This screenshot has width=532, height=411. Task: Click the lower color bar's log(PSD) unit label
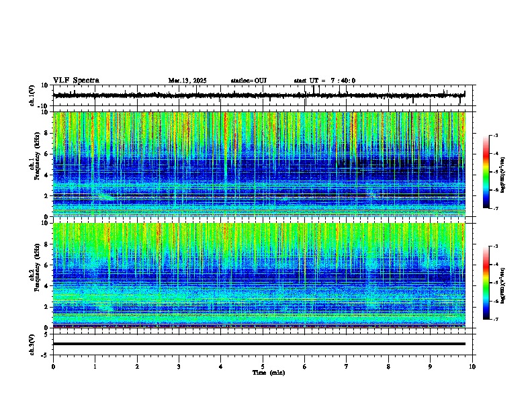coord(503,285)
